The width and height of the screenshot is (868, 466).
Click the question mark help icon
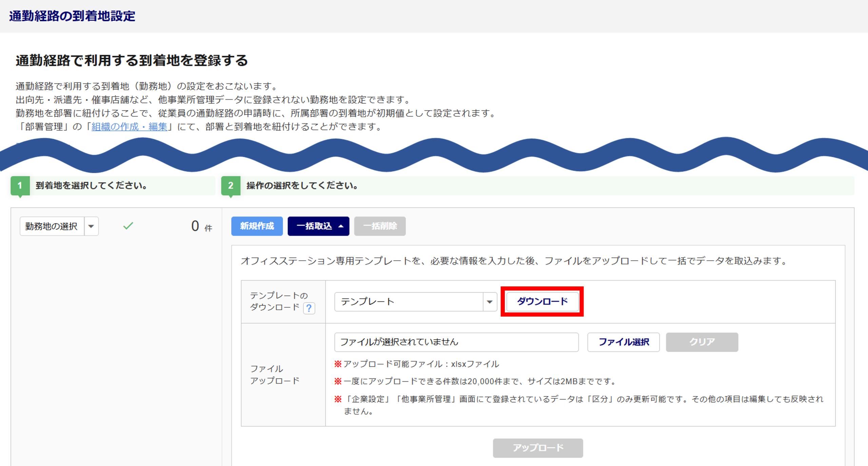[x=309, y=308]
